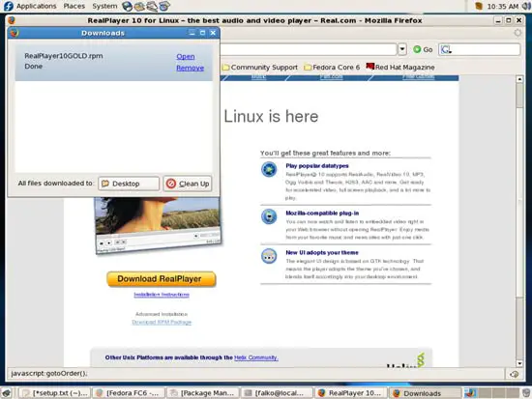The width and height of the screenshot is (532, 399).
Task: Open the downloaded RealPlayer10GOLD.rpm file
Action: 186,57
